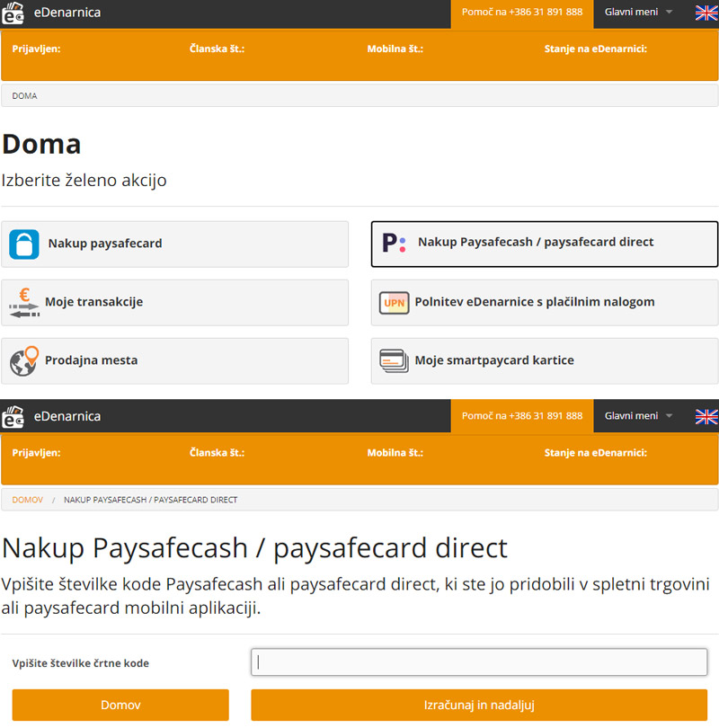This screenshot has width=719, height=728.
Task: Click the paysafecard lock icon
Action: coord(24,244)
